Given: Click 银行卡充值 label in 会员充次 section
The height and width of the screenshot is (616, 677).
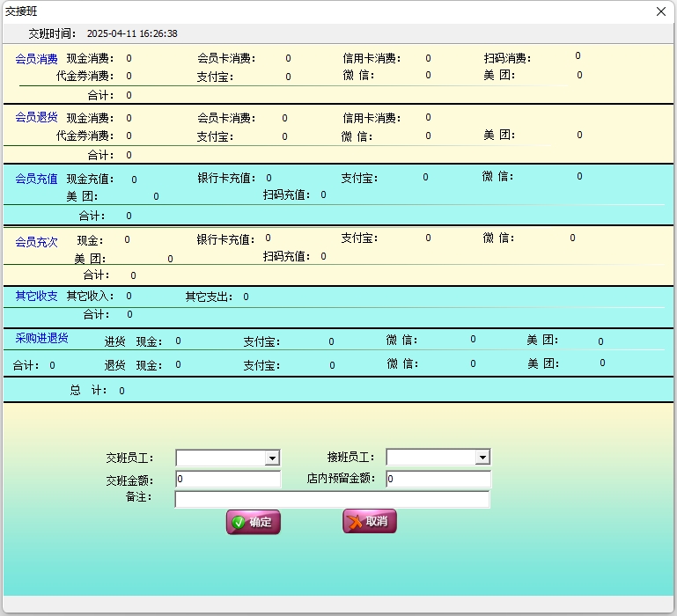Looking at the screenshot, I should point(225,239).
